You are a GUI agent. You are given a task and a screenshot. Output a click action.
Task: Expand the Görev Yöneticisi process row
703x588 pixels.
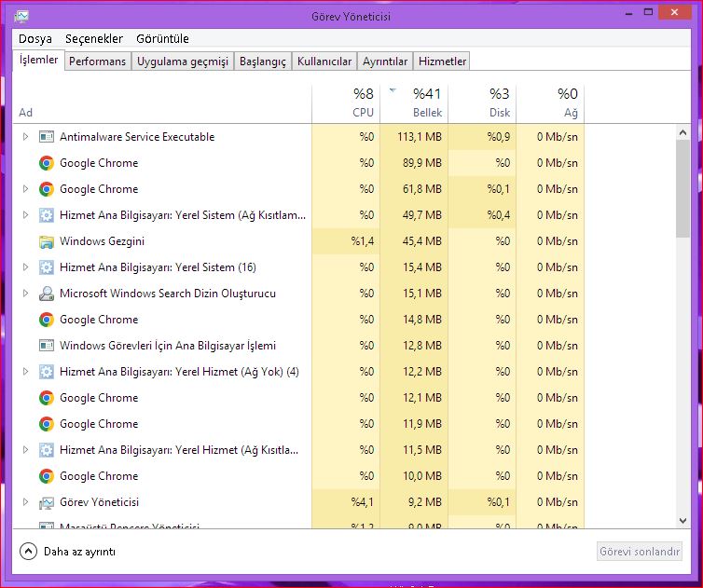pyautogui.click(x=25, y=502)
